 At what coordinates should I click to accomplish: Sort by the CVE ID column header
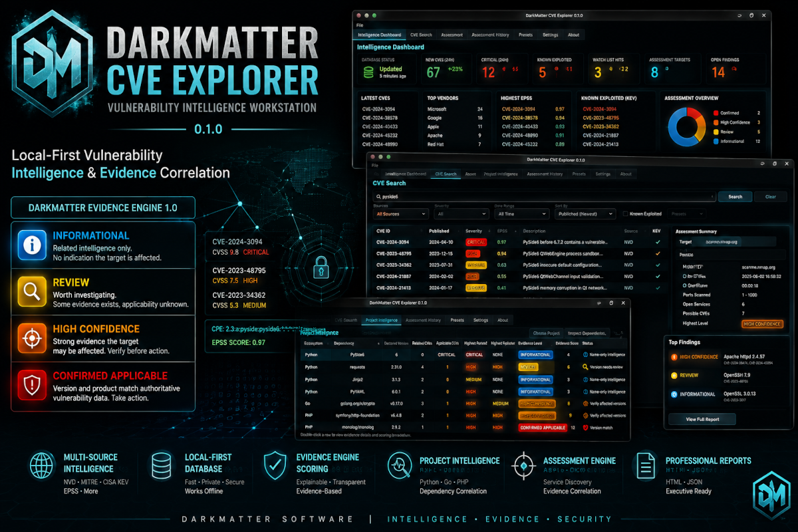(383, 231)
